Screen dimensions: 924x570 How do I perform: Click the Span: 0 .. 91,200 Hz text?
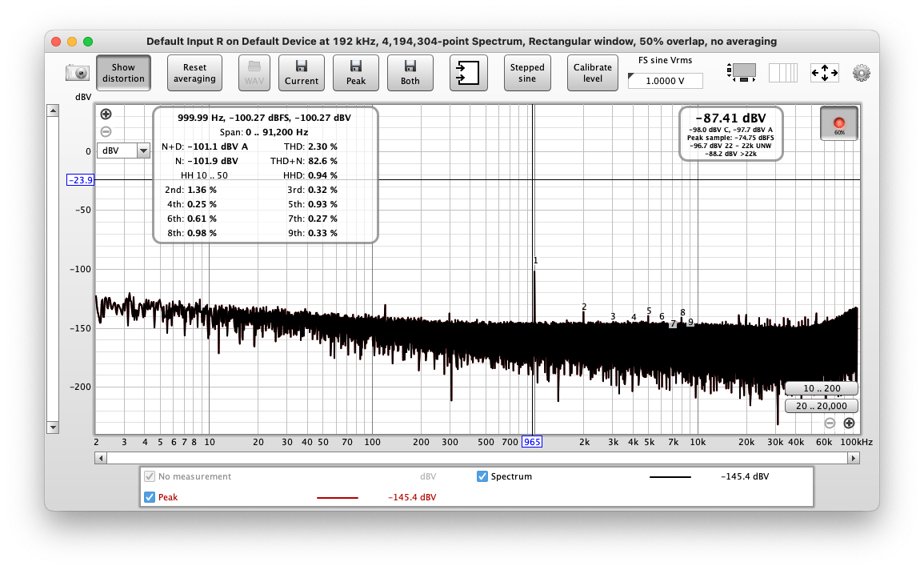coord(264,132)
